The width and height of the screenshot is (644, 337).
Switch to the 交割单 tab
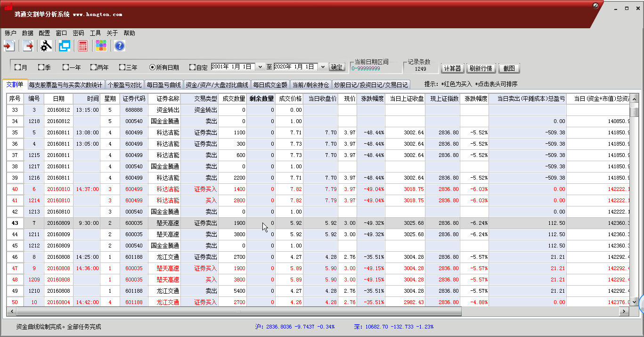15,84
